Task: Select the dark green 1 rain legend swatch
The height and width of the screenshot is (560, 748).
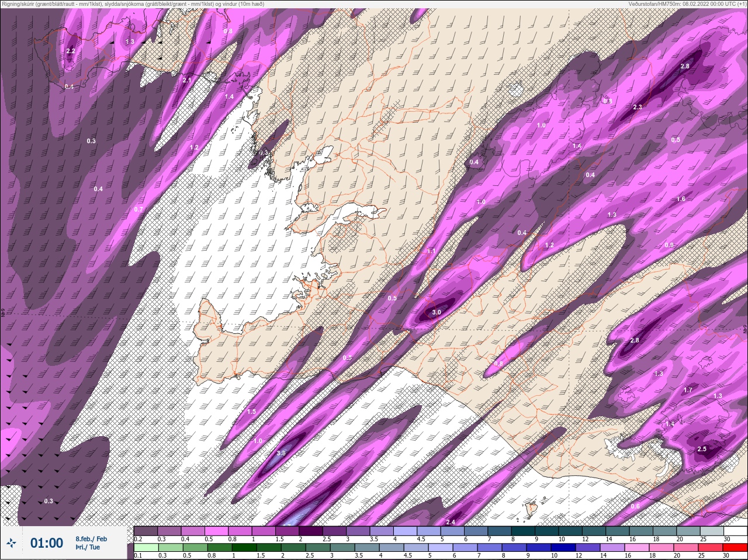Action: click(x=243, y=548)
